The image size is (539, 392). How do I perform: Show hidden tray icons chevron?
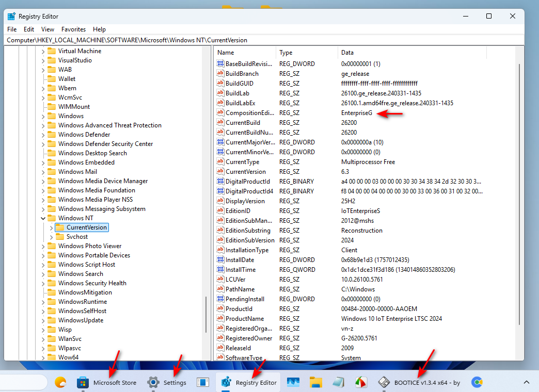(x=526, y=382)
